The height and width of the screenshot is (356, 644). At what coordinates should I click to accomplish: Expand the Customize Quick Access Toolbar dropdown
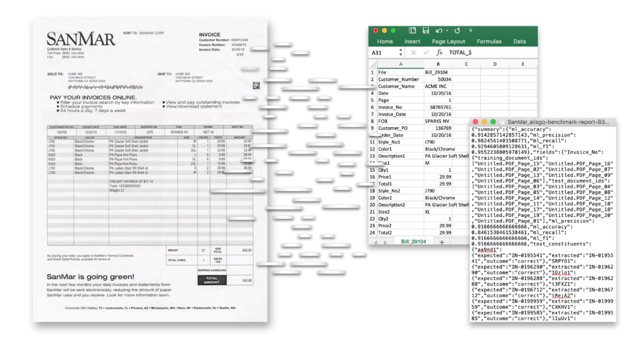470,30
